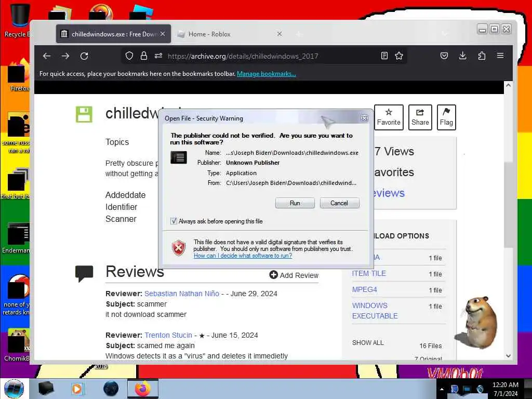Screen dimensions: 532x399
Task: Open the Windows Start orb
Action: pos(14,389)
